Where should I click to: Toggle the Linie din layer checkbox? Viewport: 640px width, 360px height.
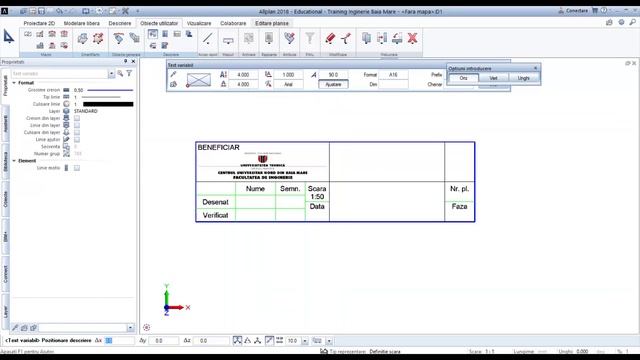coord(77,125)
